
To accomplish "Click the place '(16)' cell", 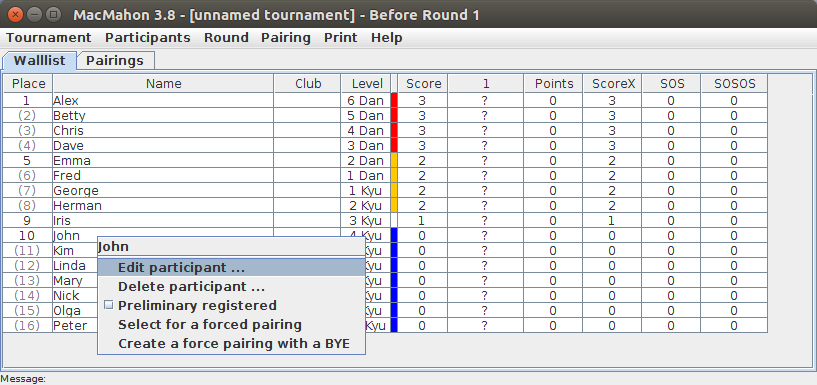I will [28, 326].
